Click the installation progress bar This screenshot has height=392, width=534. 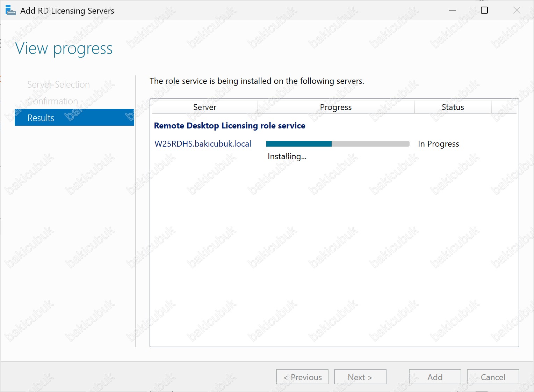click(x=338, y=144)
